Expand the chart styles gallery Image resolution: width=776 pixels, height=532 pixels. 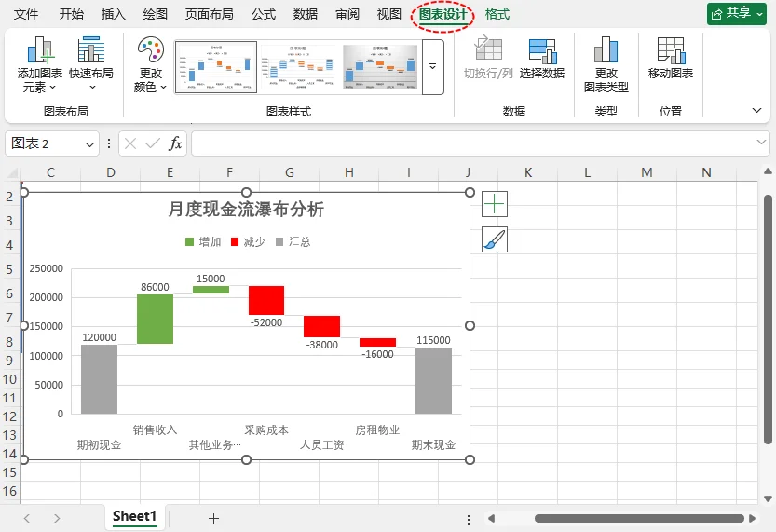pos(432,67)
